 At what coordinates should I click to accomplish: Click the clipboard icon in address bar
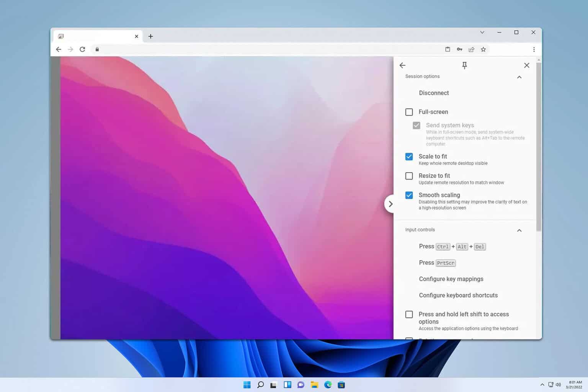[448, 49]
